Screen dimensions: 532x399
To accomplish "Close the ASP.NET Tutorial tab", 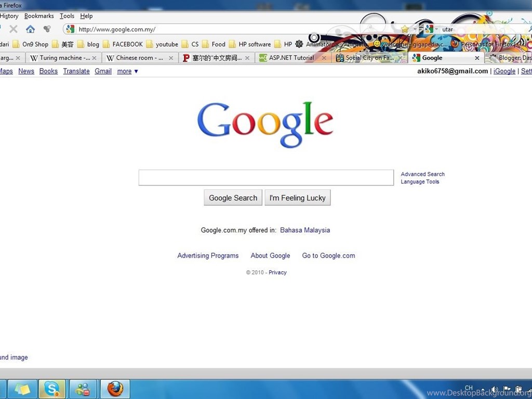I will [x=324, y=58].
